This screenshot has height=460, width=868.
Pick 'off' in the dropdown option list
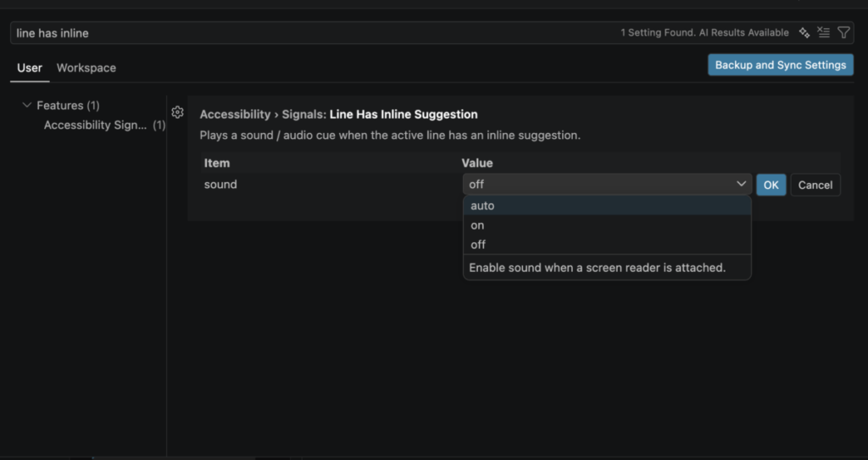[478, 245]
